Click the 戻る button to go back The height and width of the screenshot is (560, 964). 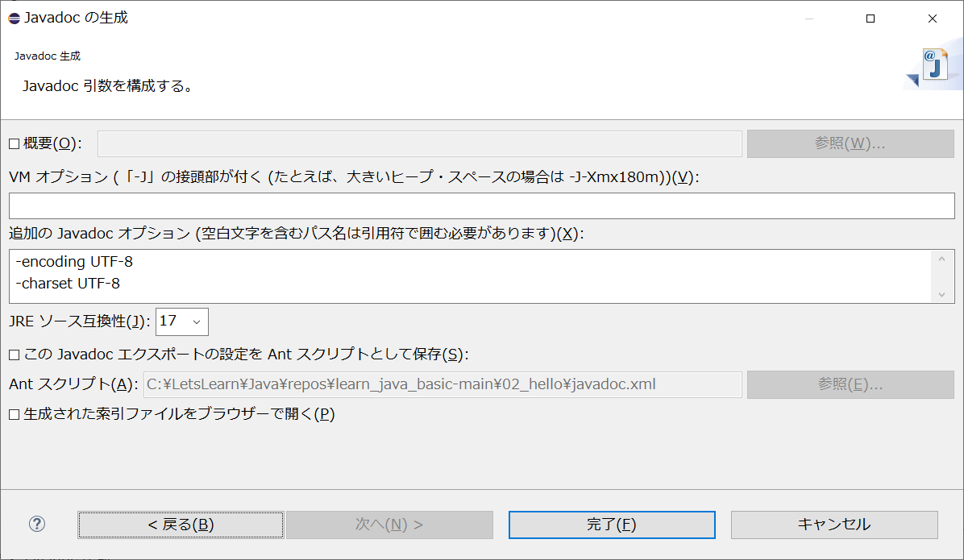click(180, 525)
